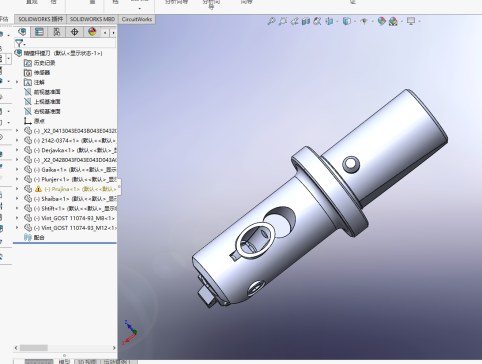Switch to CircuitWorks tab

click(x=137, y=19)
